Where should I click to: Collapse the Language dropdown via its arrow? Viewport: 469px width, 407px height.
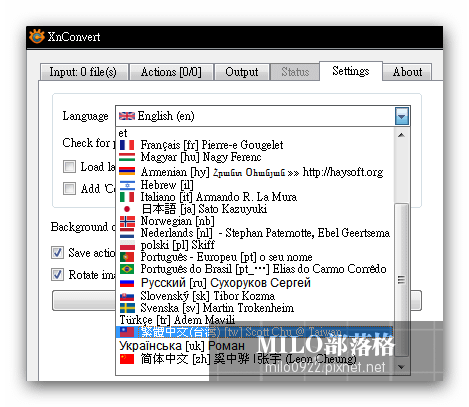tap(402, 116)
